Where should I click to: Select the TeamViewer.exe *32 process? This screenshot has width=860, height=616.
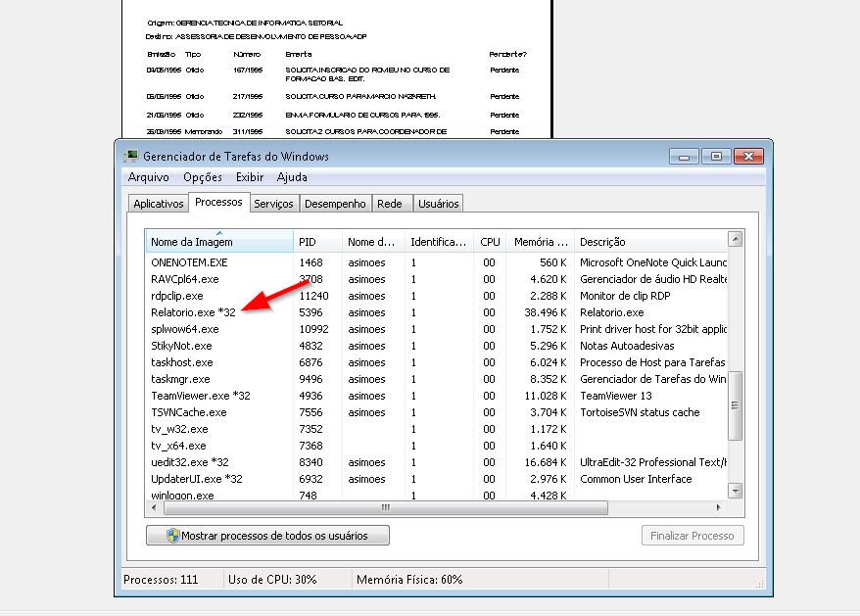tap(201, 396)
